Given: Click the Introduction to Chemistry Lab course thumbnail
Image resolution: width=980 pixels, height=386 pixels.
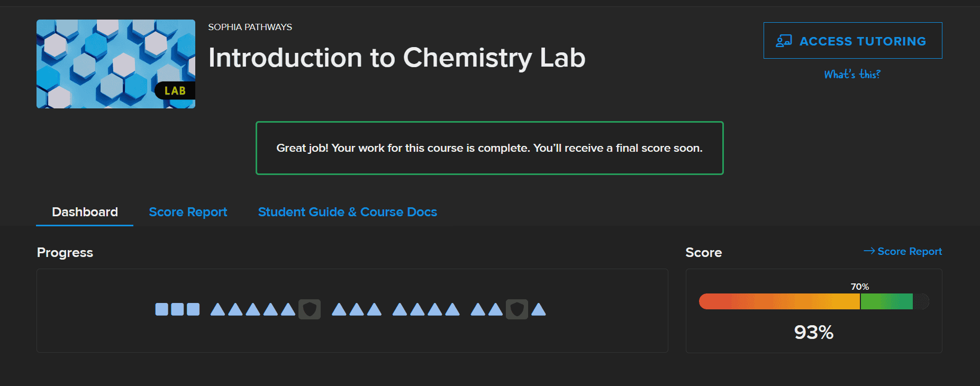Looking at the screenshot, I should 115,63.
